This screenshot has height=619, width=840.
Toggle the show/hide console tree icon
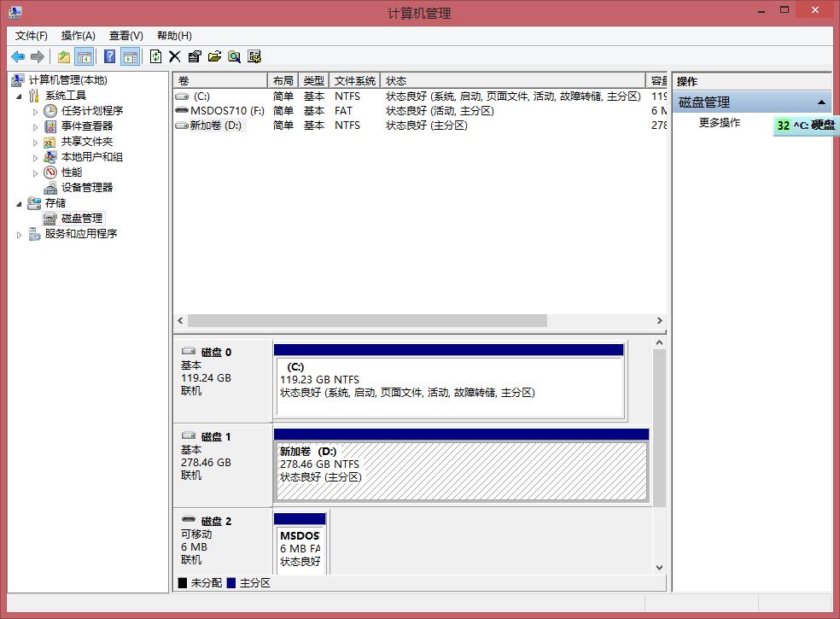[85, 56]
